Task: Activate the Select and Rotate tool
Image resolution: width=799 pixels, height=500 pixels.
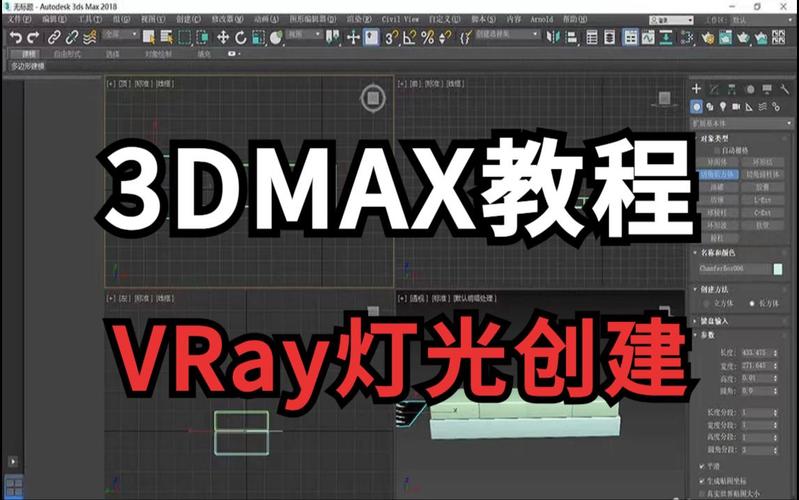Action: click(241, 37)
